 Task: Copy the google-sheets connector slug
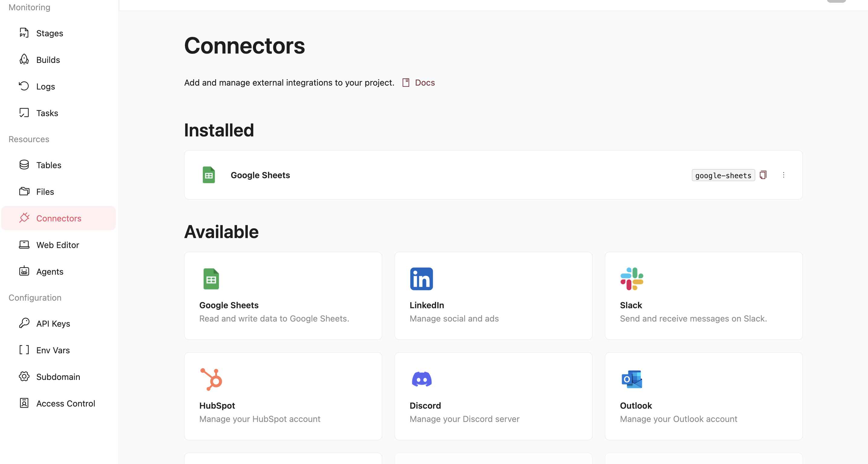pos(763,175)
